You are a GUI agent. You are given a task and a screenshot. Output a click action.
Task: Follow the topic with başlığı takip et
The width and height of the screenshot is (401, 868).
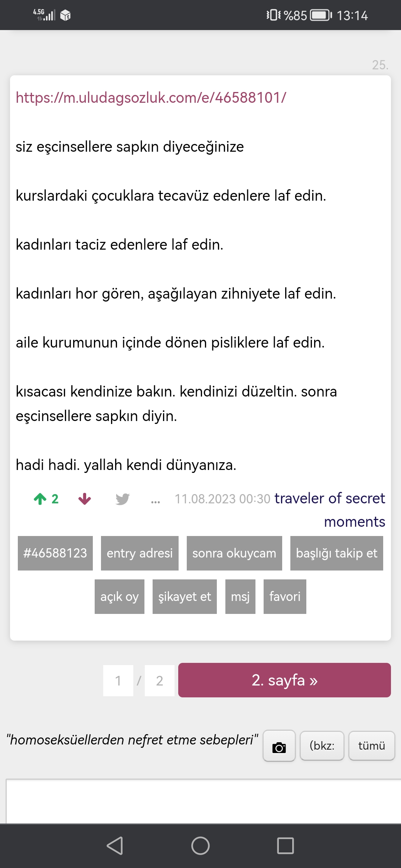[x=337, y=553]
